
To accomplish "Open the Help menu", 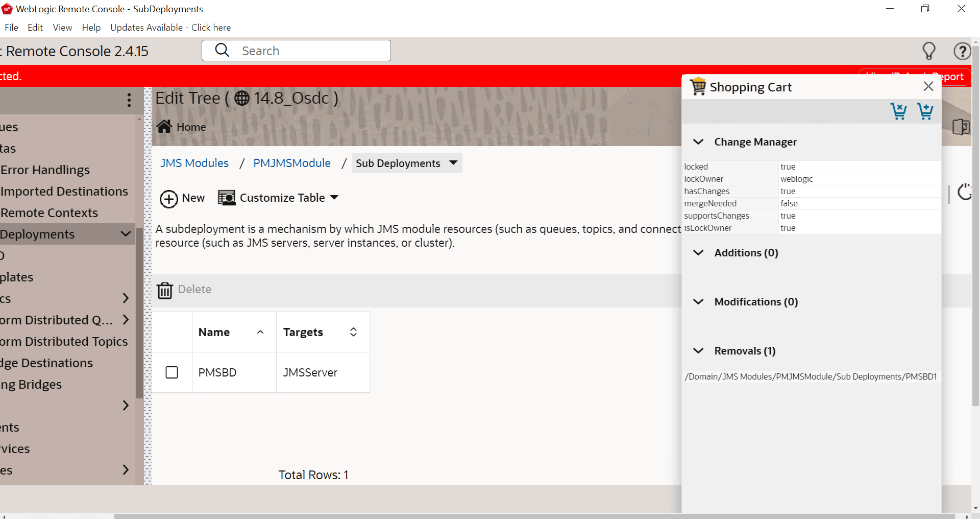I will (x=91, y=28).
